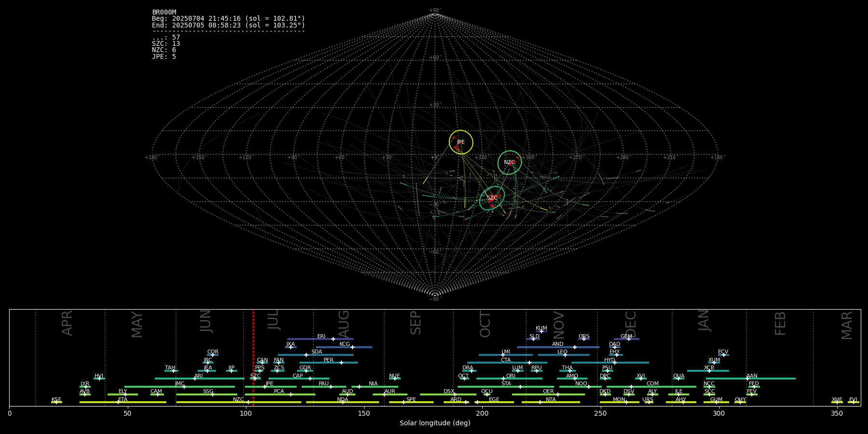
Task: Click the ECV shower label in the timeline
Action: point(723,352)
